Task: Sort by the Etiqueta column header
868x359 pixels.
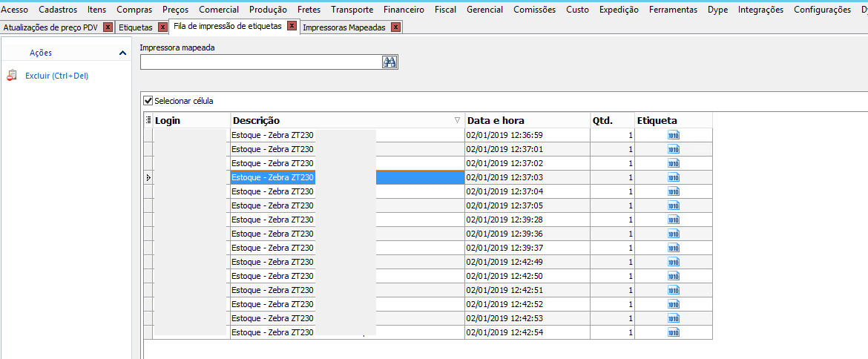Action: 673,120
